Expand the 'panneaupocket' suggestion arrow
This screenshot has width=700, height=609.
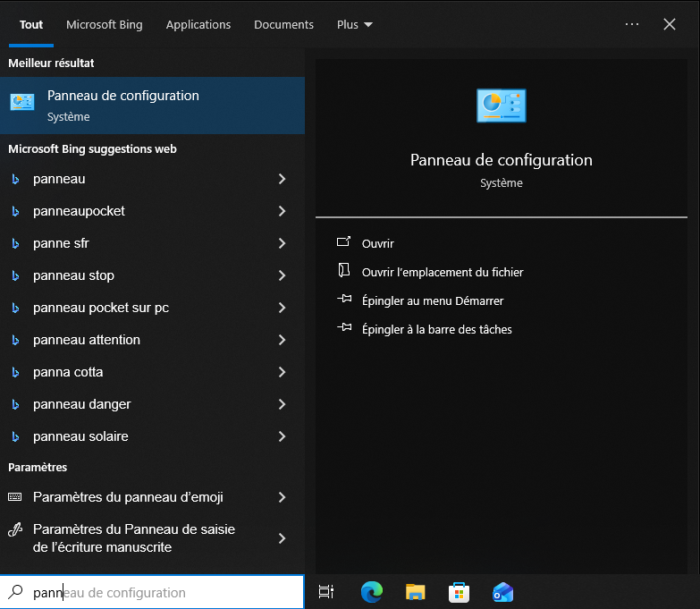tap(282, 211)
